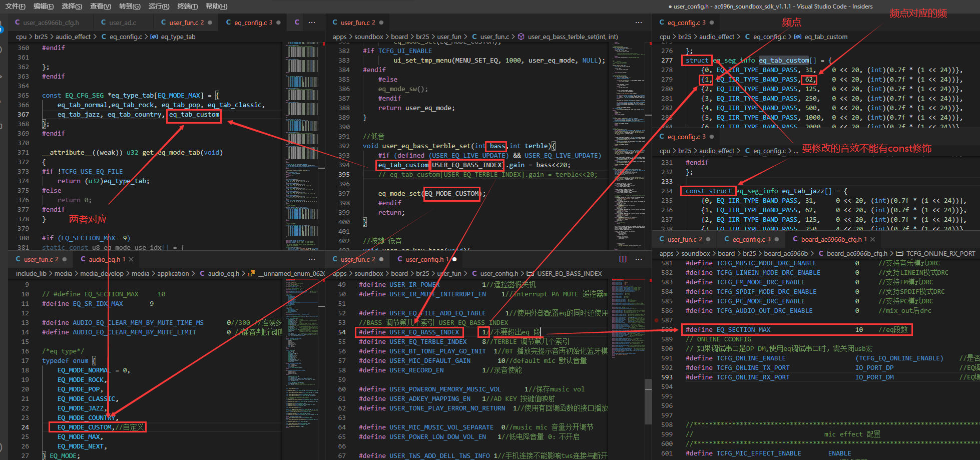Click the board_ac6966b breadcrumb folder
The width and height of the screenshot is (980, 460).
click(785, 254)
